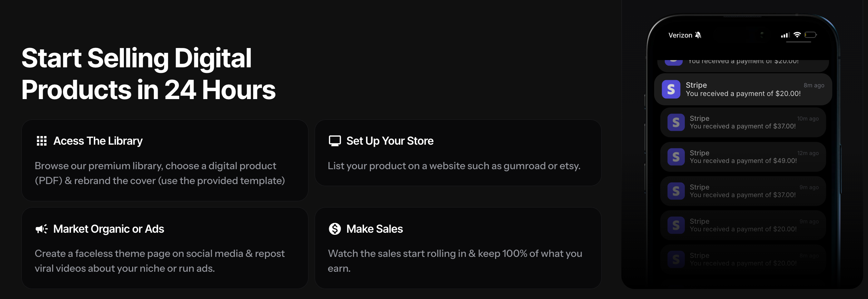Image resolution: width=868 pixels, height=299 pixels.
Task: Click the Verizon carrier label
Action: (x=680, y=35)
